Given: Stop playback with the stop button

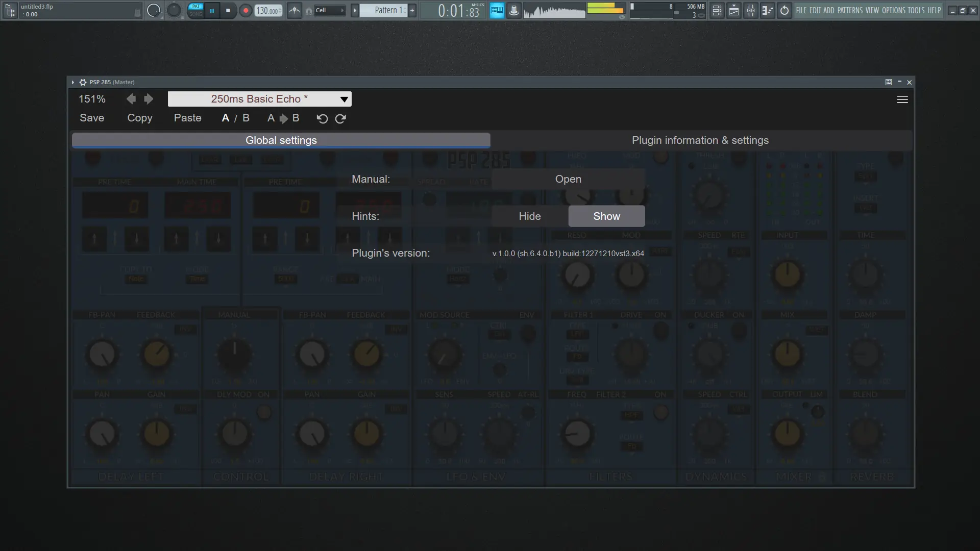Looking at the screenshot, I should (228, 10).
